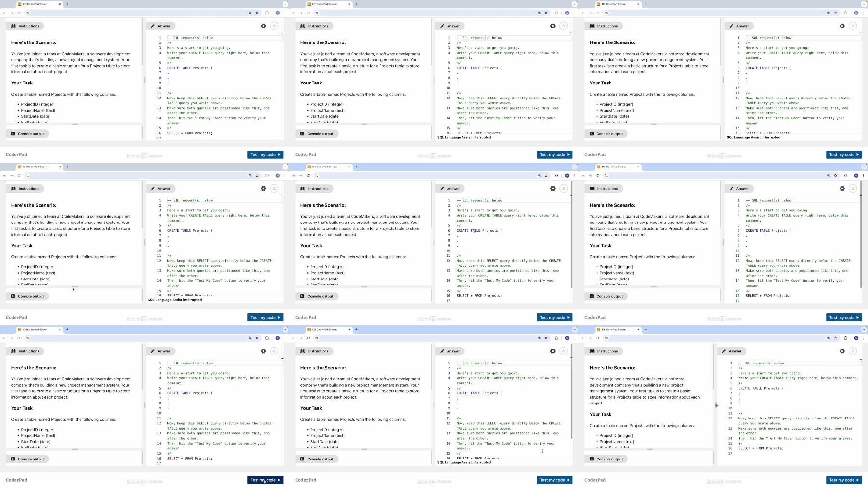Select Instructions tab in center frame
The image size is (868, 488).
314,189
